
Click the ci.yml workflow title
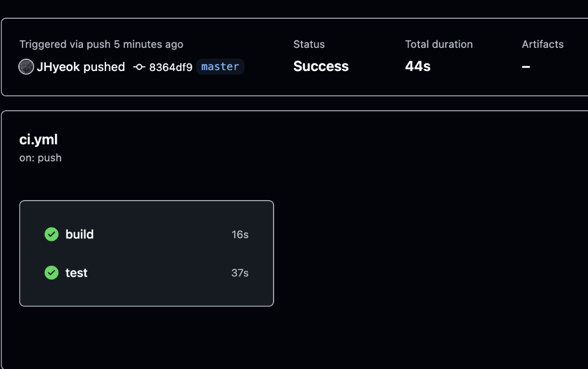39,139
